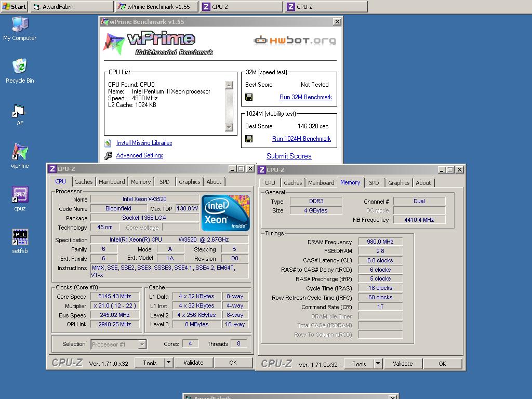This screenshot has height=399, width=532.
Task: Click the Bus Speed value 245.02 MHz
Action: pos(115,315)
